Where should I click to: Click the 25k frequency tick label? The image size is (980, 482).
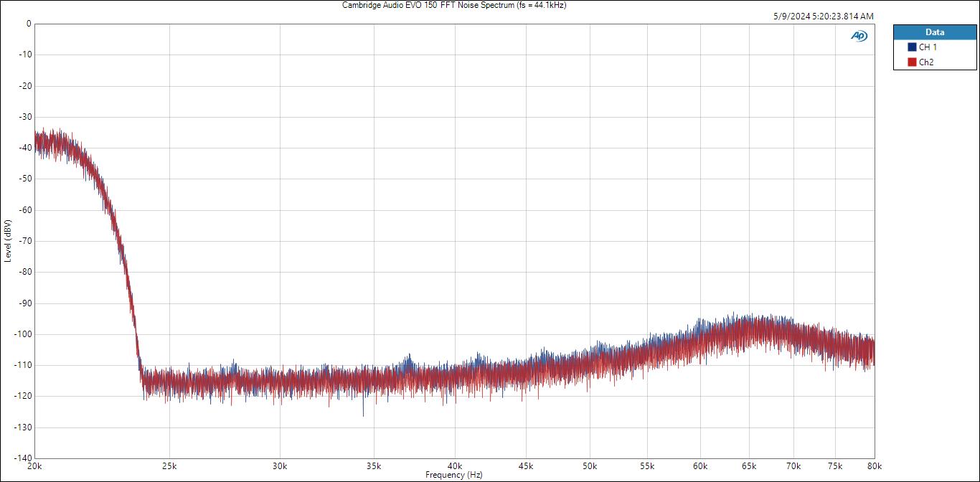click(x=170, y=466)
